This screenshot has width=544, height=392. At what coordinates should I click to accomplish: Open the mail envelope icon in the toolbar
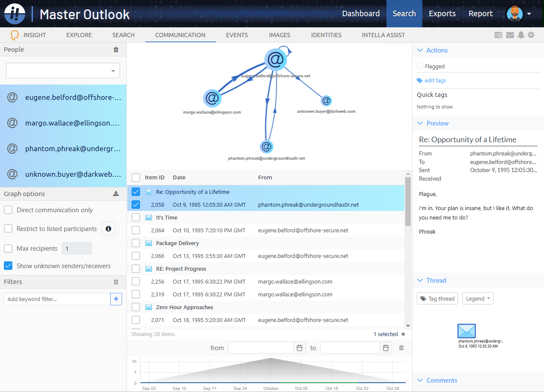510,35
